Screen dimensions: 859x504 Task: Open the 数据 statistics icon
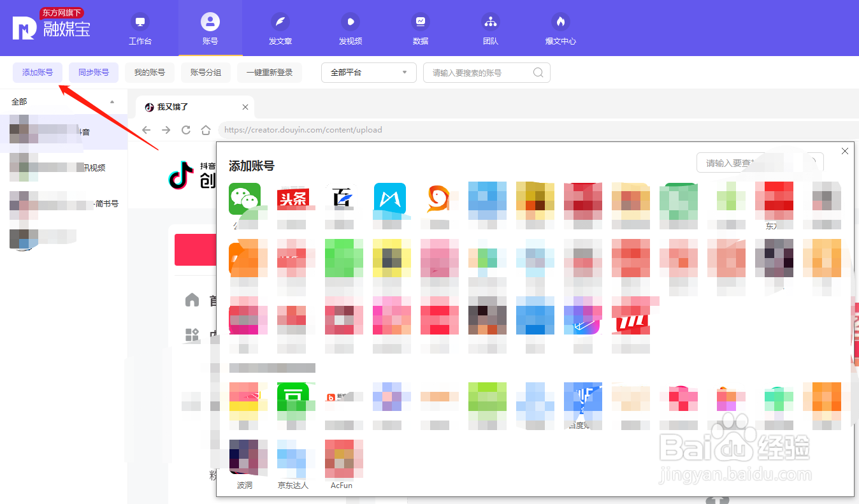click(x=421, y=22)
